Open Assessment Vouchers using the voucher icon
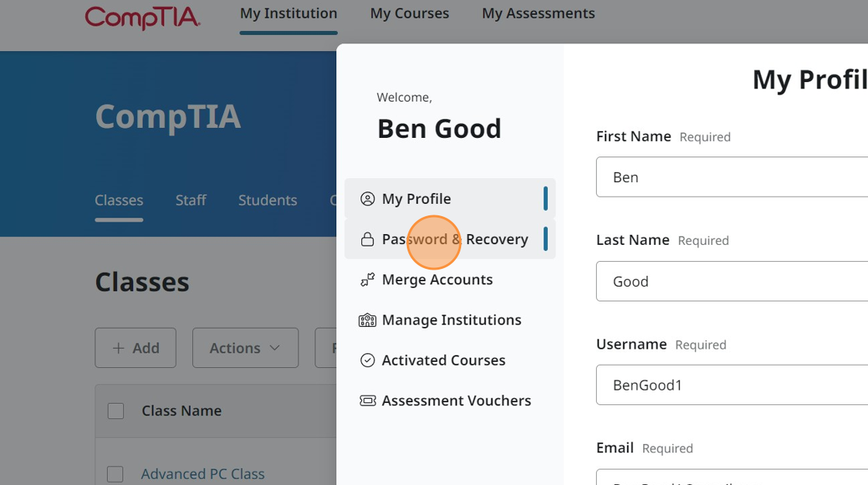Viewport: 868px width, 485px height. point(367,401)
